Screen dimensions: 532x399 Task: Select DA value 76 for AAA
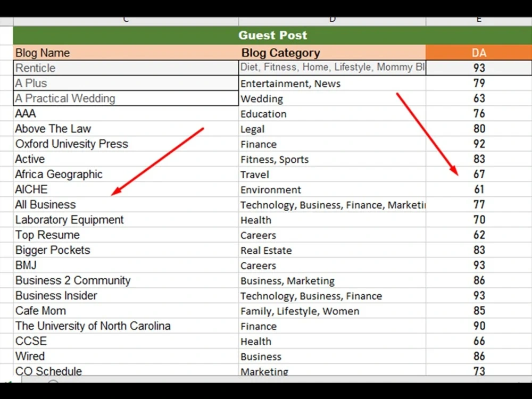479,113
